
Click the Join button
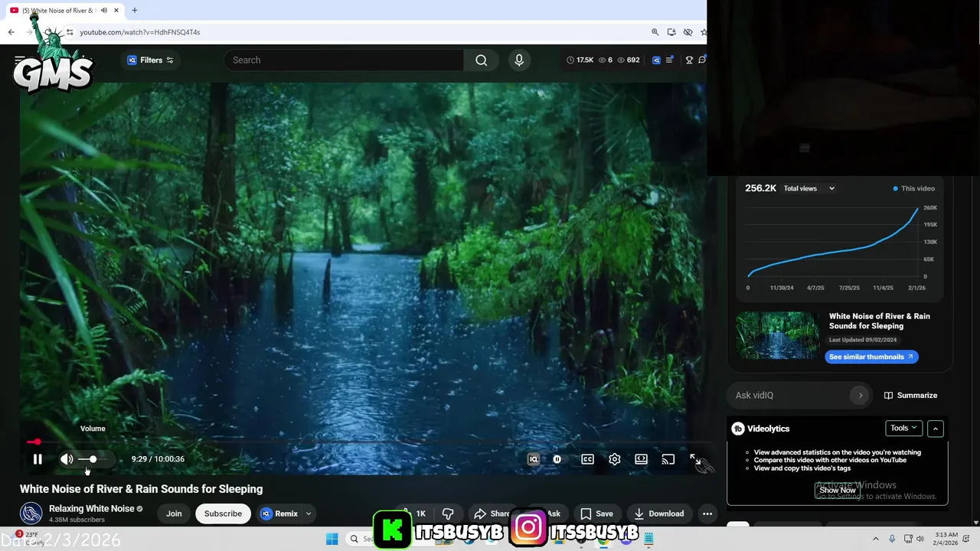click(174, 514)
